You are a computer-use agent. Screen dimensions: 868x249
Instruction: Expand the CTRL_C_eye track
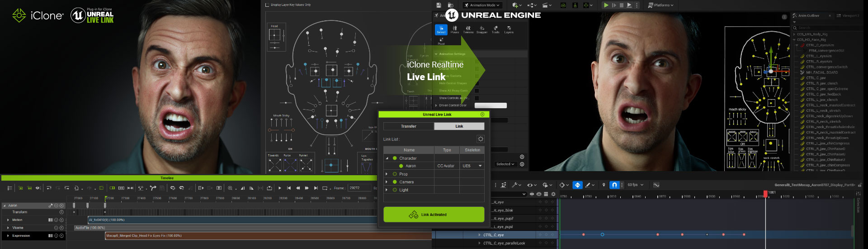click(x=479, y=235)
